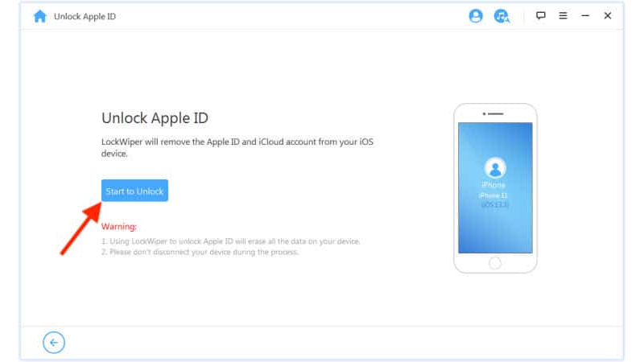
Task: Close the LockWiper window
Action: tap(608, 15)
